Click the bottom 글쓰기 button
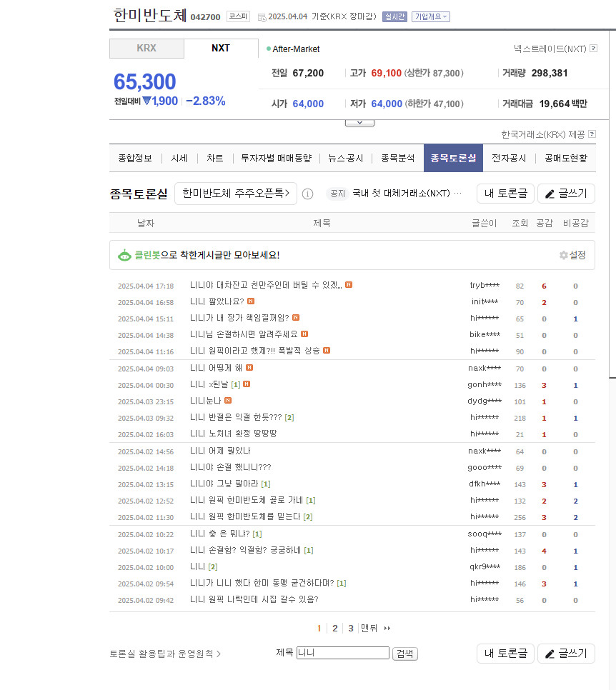 click(x=566, y=654)
